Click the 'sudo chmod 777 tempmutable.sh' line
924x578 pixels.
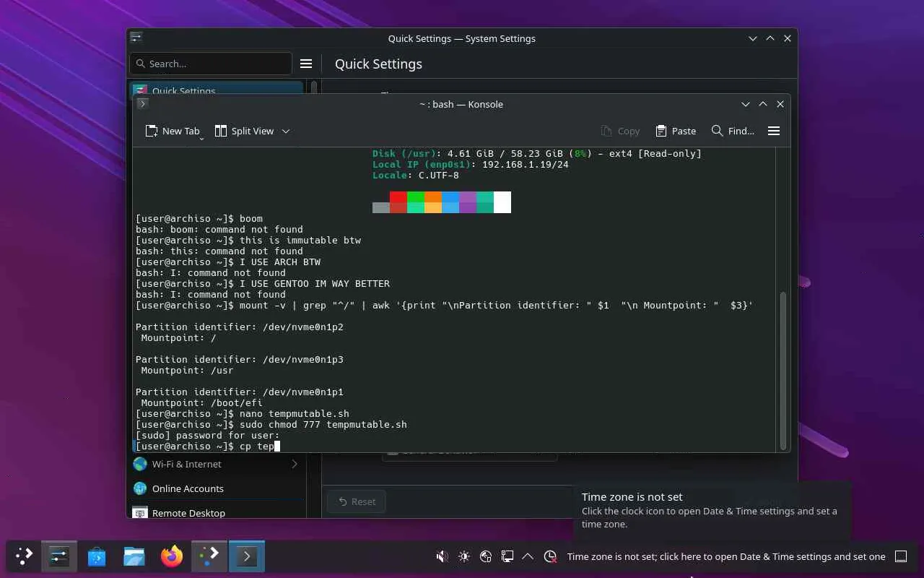point(271,424)
